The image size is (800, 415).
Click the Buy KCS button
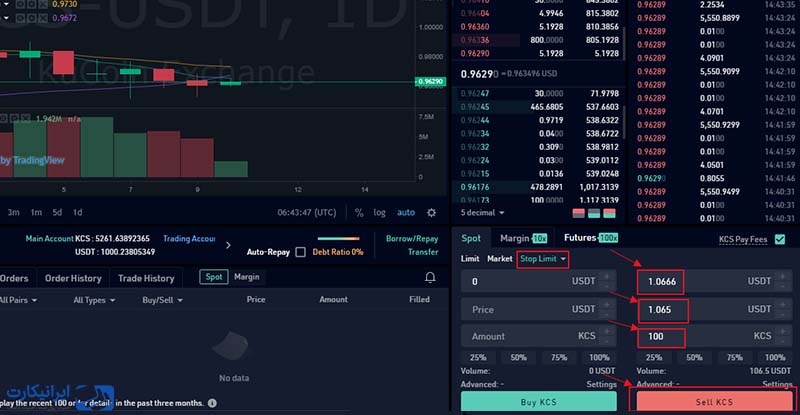point(539,402)
